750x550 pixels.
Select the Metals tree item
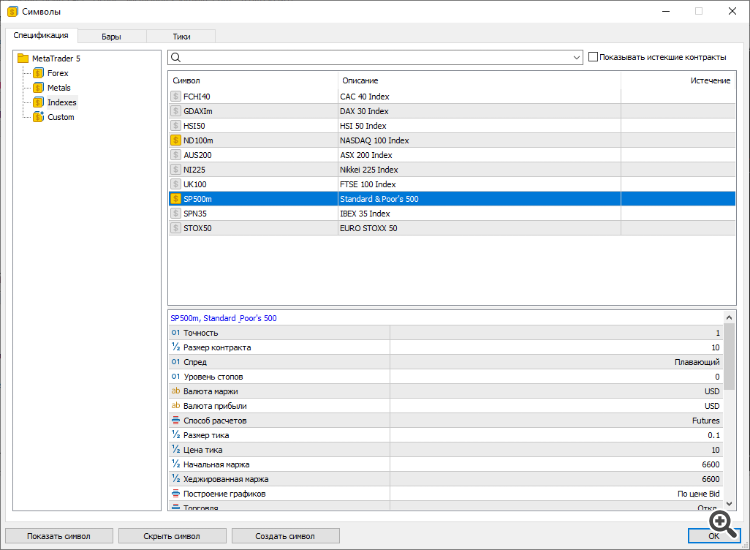click(x=59, y=88)
